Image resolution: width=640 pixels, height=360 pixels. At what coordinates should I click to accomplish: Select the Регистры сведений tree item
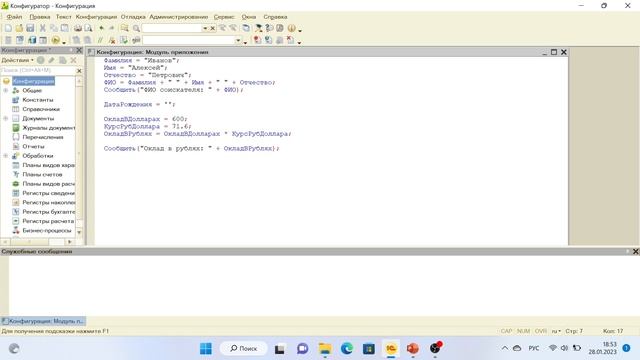(49, 193)
